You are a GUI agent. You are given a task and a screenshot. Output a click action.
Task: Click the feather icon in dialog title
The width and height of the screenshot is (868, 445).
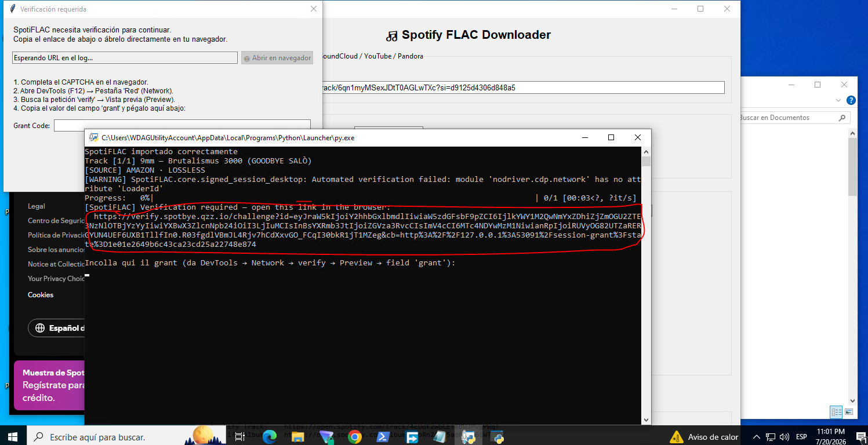[x=13, y=9]
